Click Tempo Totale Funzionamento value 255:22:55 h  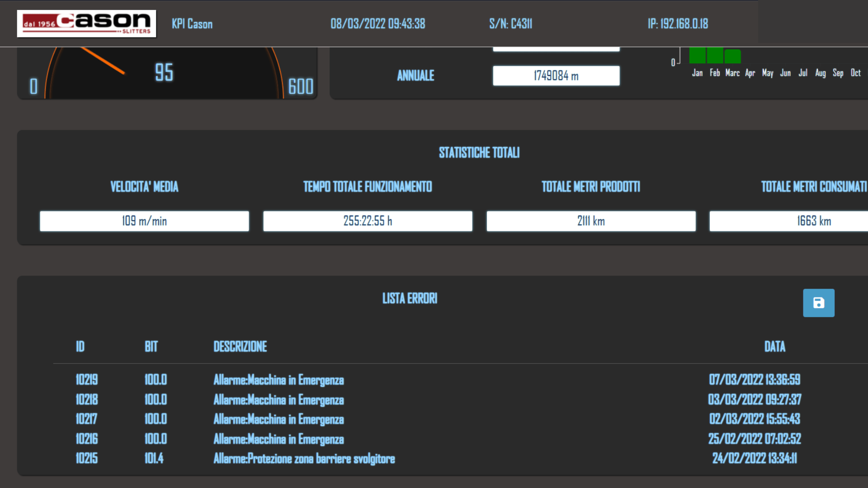368,221
